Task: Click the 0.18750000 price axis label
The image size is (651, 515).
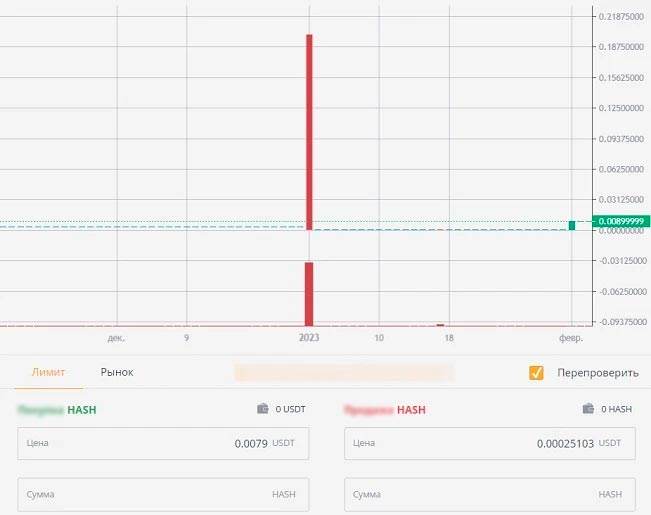Action: tap(621, 47)
